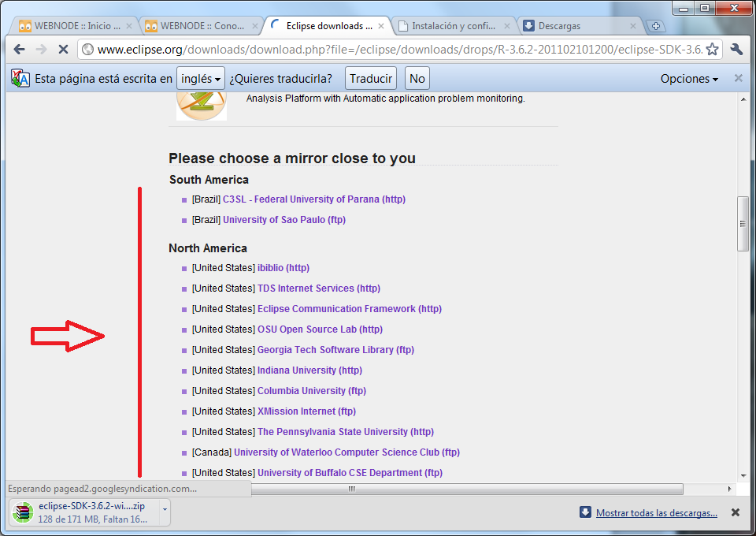Click the globe icon in the address bar
The height and width of the screenshot is (536, 756).
[x=87, y=49]
